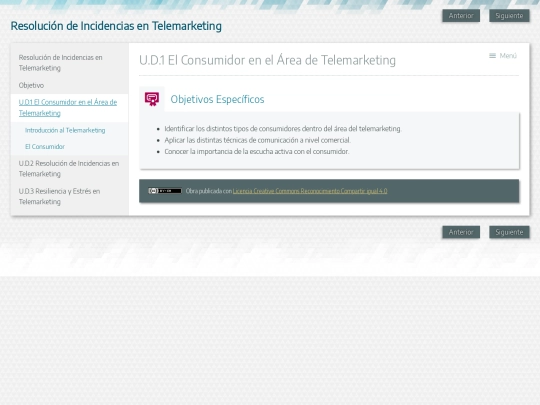Click the U.D.1 page heading

coord(267,60)
